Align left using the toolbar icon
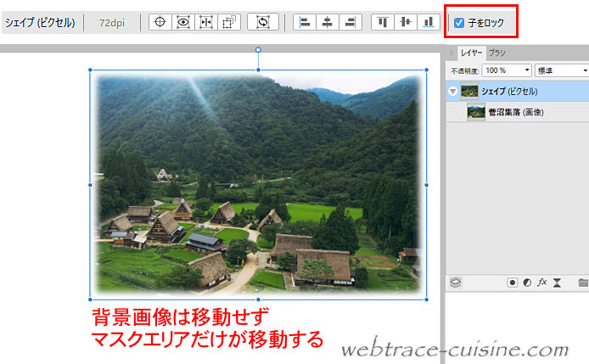589x364 pixels. point(304,22)
